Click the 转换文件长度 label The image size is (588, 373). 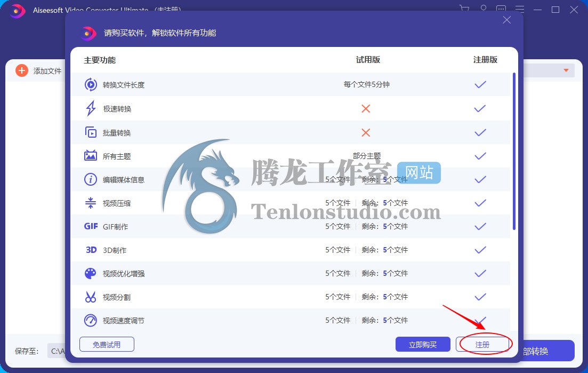(x=124, y=85)
